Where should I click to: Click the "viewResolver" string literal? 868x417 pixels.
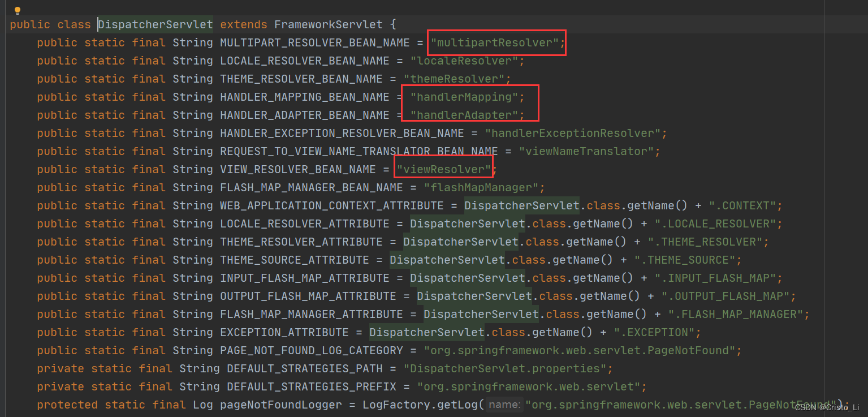[x=444, y=169]
